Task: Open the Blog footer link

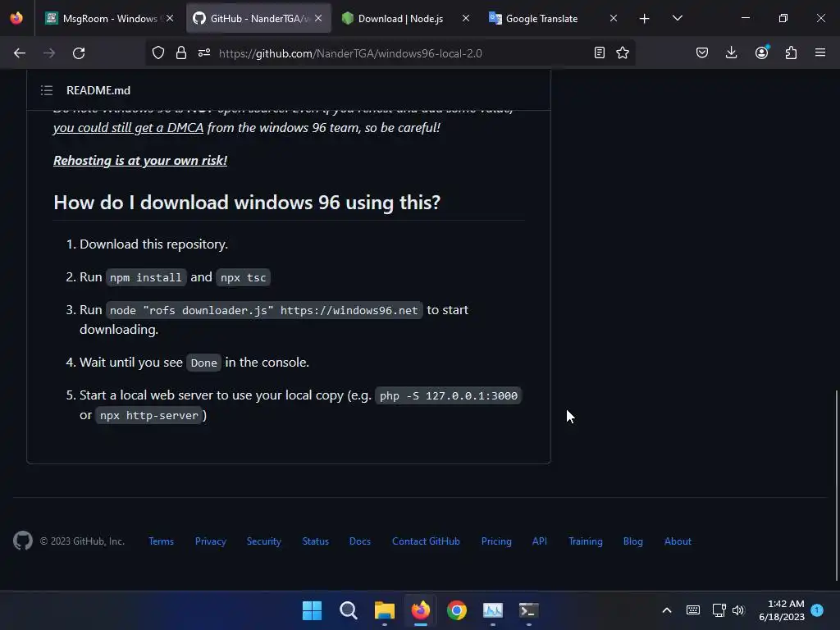Action: pos(632,541)
